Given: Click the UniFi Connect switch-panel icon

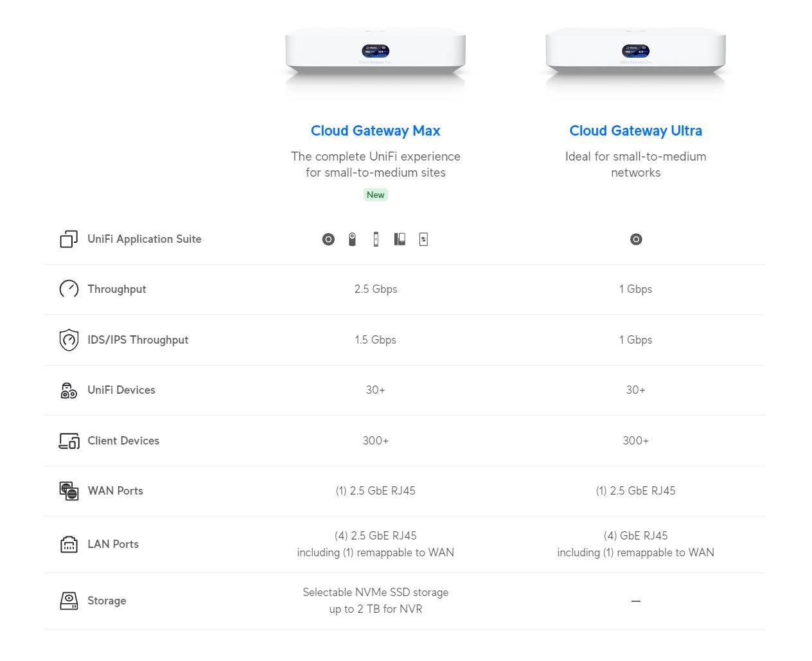Looking at the screenshot, I should (423, 240).
